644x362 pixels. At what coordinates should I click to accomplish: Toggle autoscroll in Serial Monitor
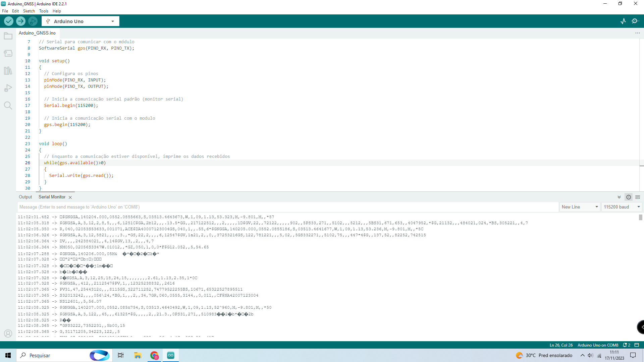coord(619,197)
